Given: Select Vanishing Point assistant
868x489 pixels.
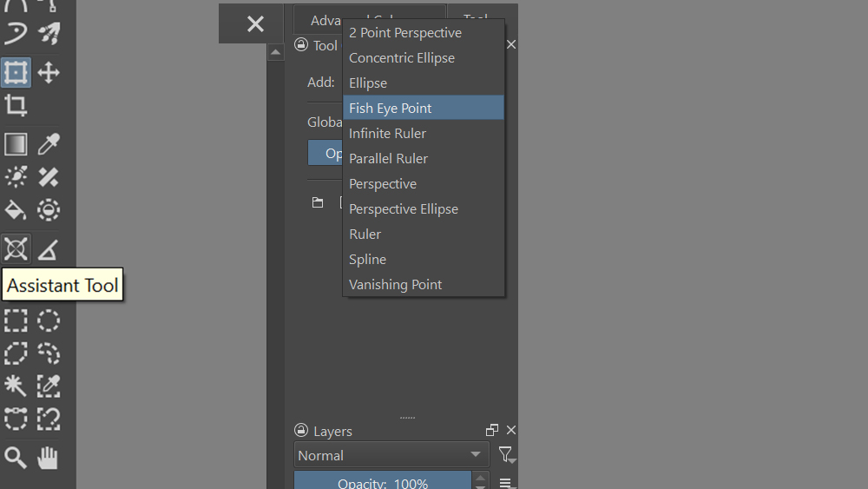Looking at the screenshot, I should (424, 285).
